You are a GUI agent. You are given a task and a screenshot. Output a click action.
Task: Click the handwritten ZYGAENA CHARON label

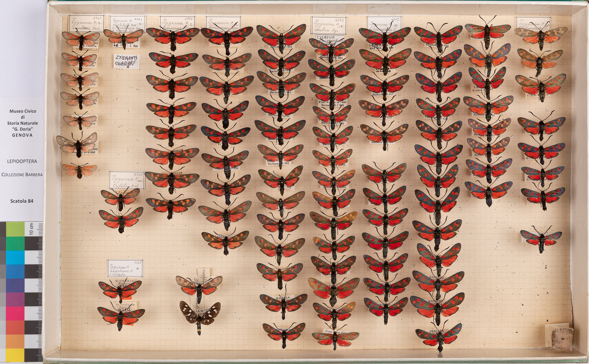coord(125,61)
